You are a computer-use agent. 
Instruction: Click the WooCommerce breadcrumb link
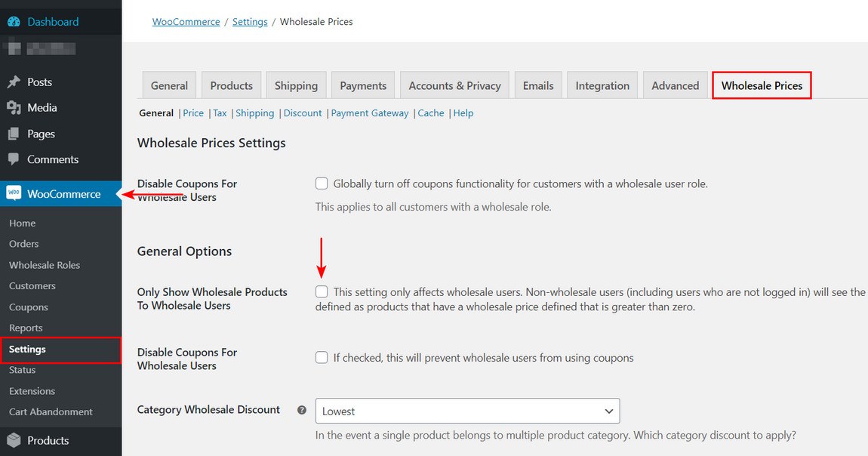pyautogui.click(x=186, y=22)
